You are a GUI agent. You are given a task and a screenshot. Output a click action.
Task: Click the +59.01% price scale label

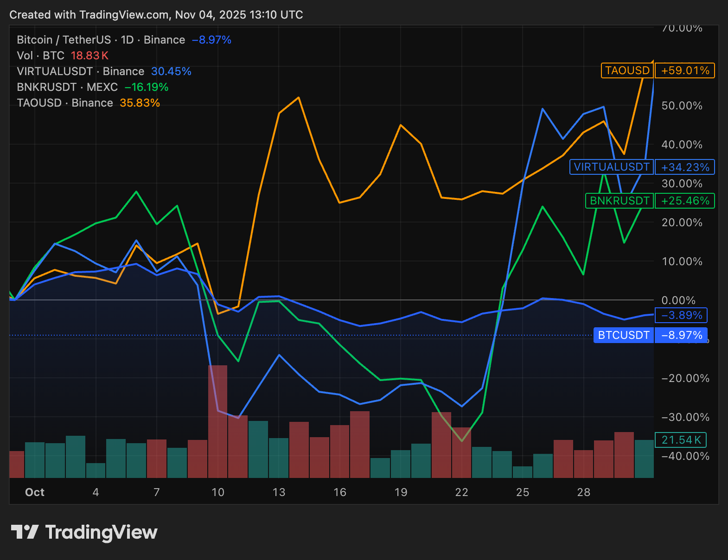point(685,70)
